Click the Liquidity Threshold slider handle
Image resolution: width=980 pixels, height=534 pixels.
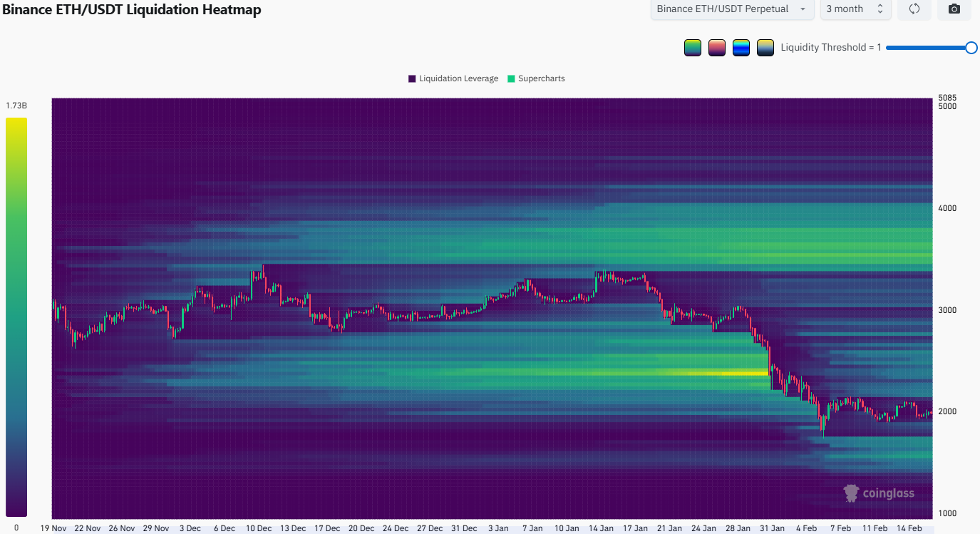[x=971, y=48]
